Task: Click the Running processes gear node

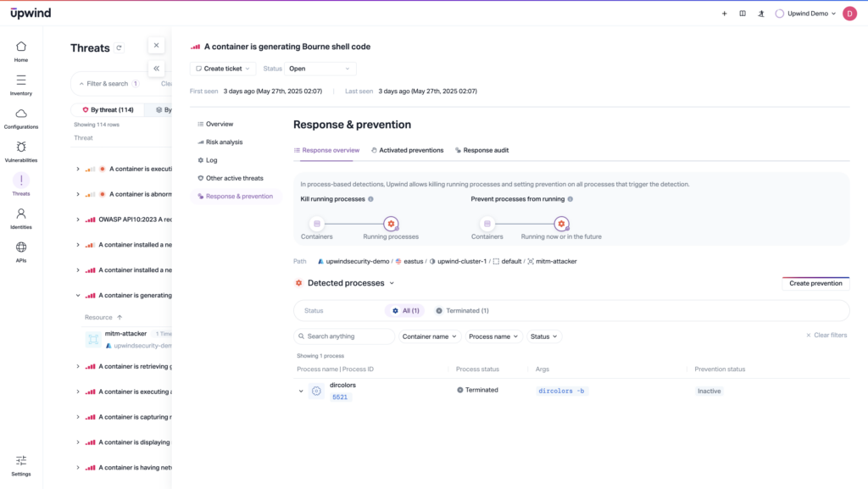Action: [391, 224]
